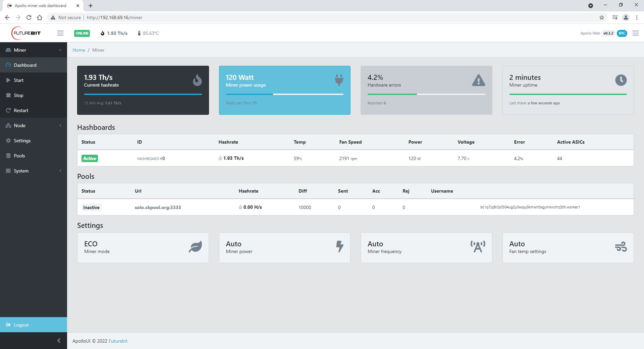
Task: Open Settings from the sidebar
Action: pyautogui.click(x=22, y=141)
